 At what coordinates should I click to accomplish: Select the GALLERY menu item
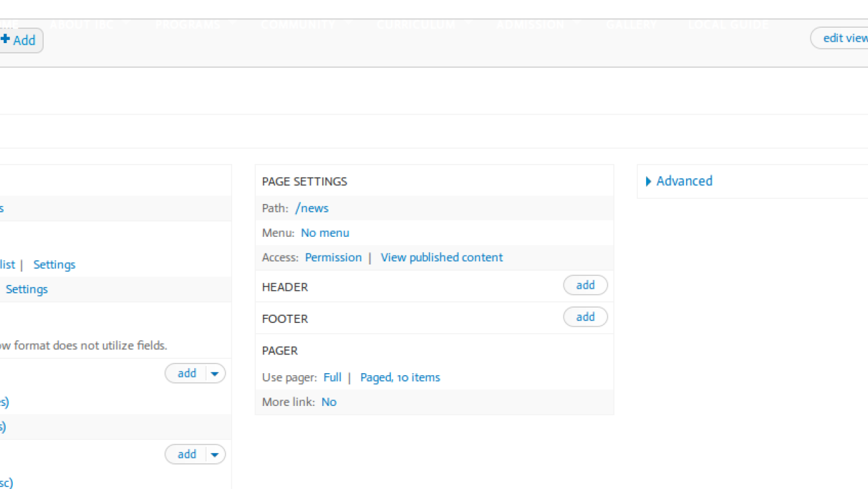631,24
